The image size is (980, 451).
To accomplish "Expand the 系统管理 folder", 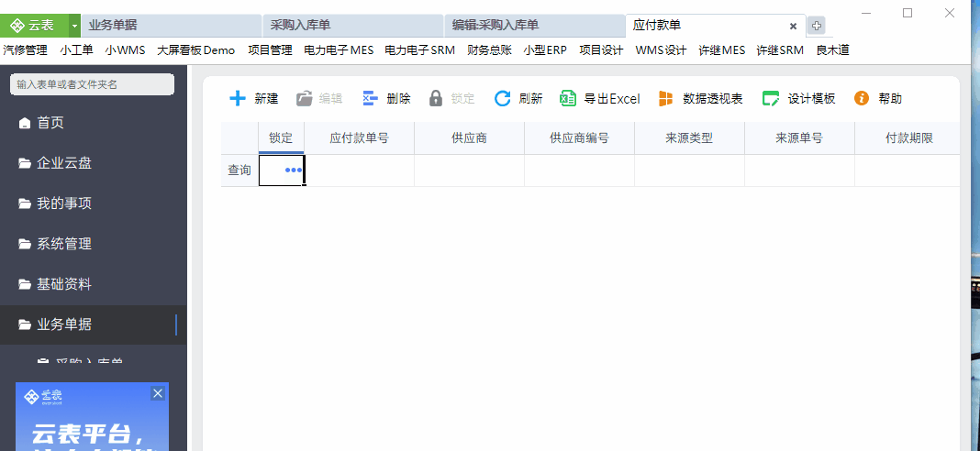I will tap(93, 244).
